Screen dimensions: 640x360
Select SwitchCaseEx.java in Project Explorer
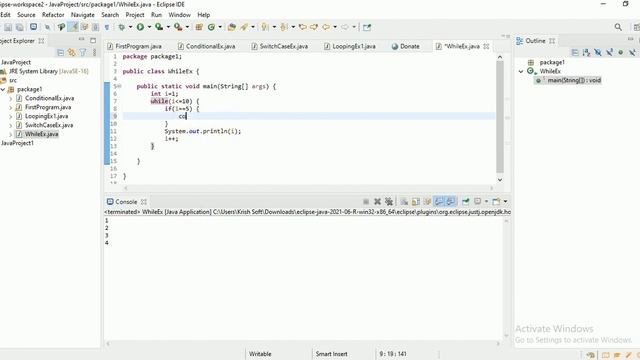coord(49,125)
